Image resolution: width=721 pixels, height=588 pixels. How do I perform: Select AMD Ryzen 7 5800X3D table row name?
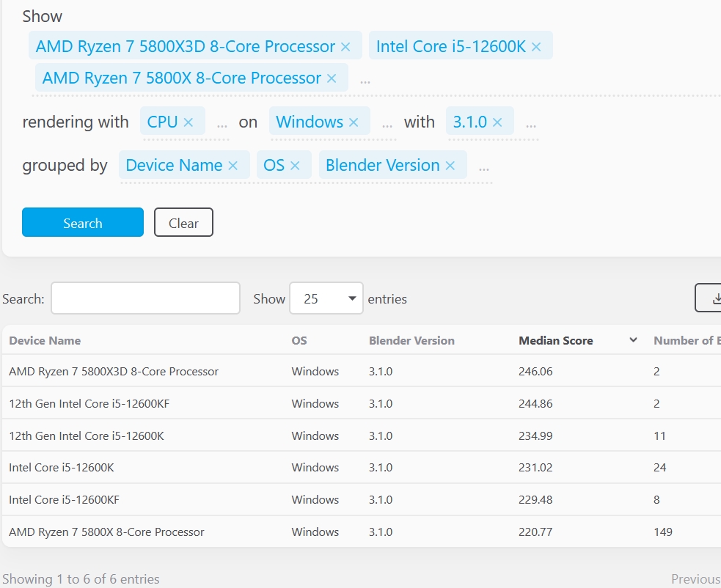[114, 372]
